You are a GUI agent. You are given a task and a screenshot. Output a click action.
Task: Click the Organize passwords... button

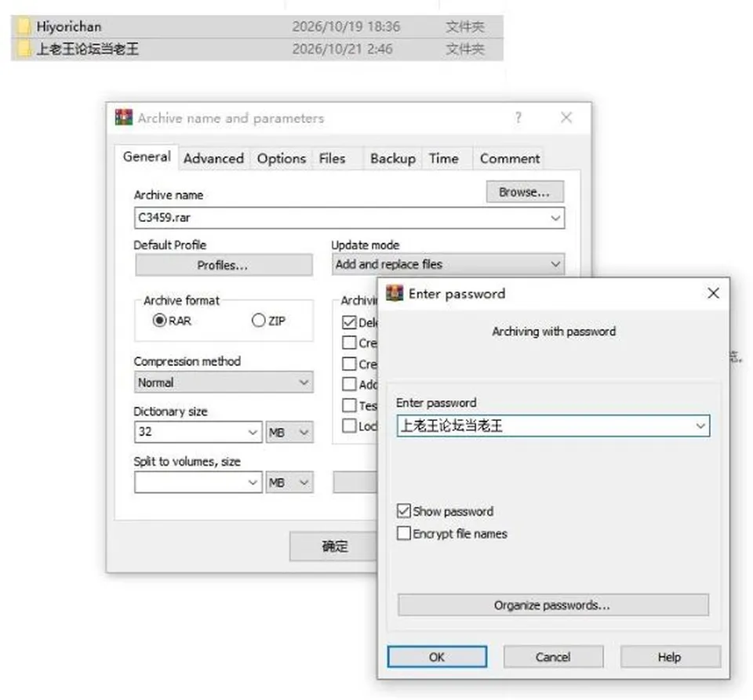click(x=553, y=605)
